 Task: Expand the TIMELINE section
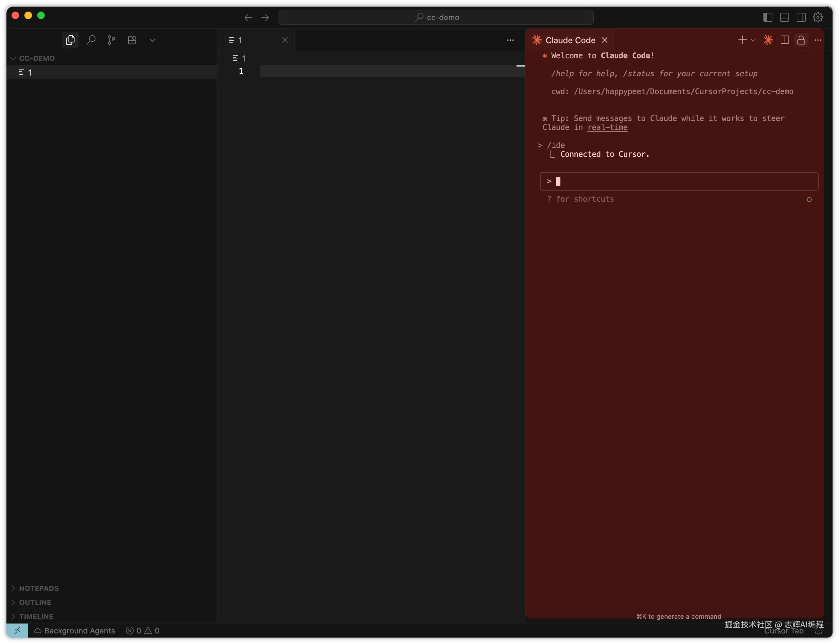[x=112, y=616]
